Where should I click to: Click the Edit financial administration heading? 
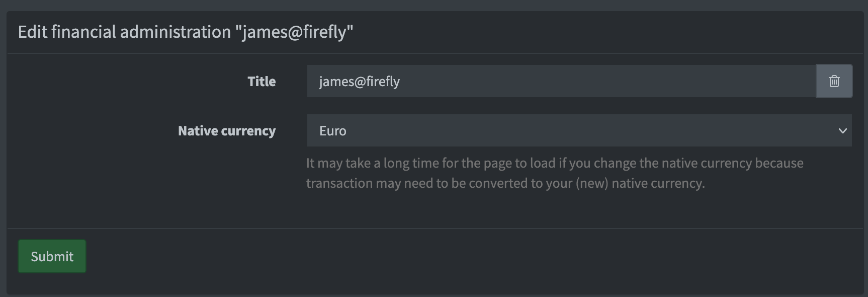(186, 31)
